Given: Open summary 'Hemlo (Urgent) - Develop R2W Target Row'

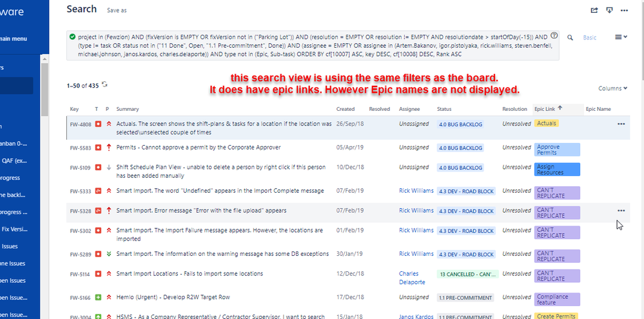Looking at the screenshot, I should pyautogui.click(x=173, y=297).
